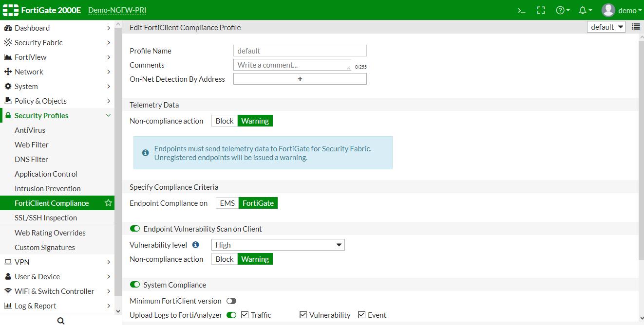Viewport: 644px width, 325px height.
Task: Click the Policy & Objects icon
Action: point(8,101)
